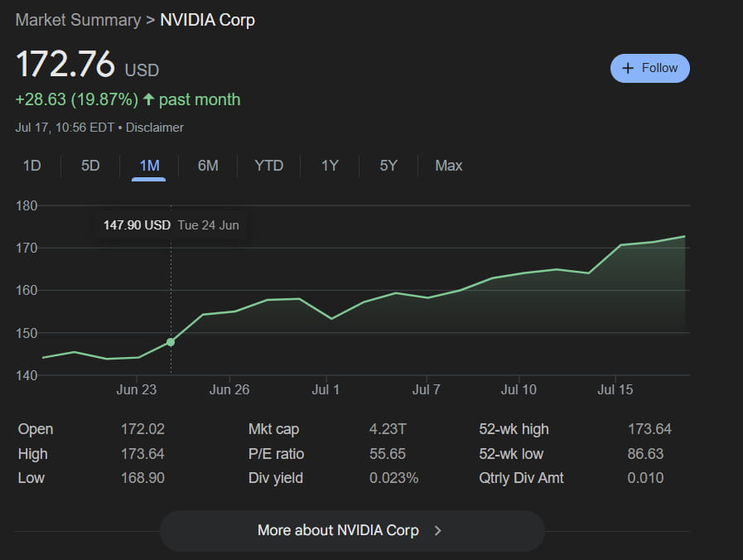743x560 pixels.
Task: Choose the 1Y time range
Action: 330,166
